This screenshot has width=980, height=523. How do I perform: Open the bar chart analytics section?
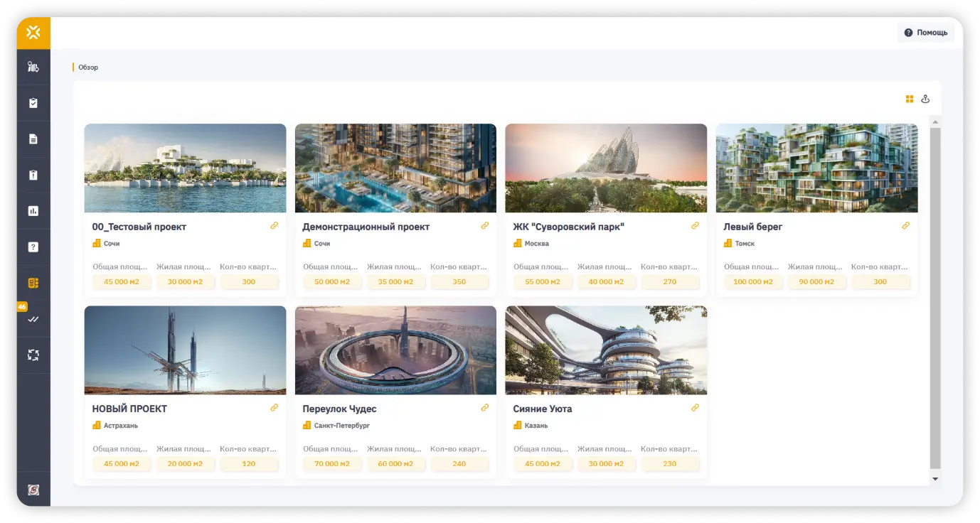pos(33,210)
